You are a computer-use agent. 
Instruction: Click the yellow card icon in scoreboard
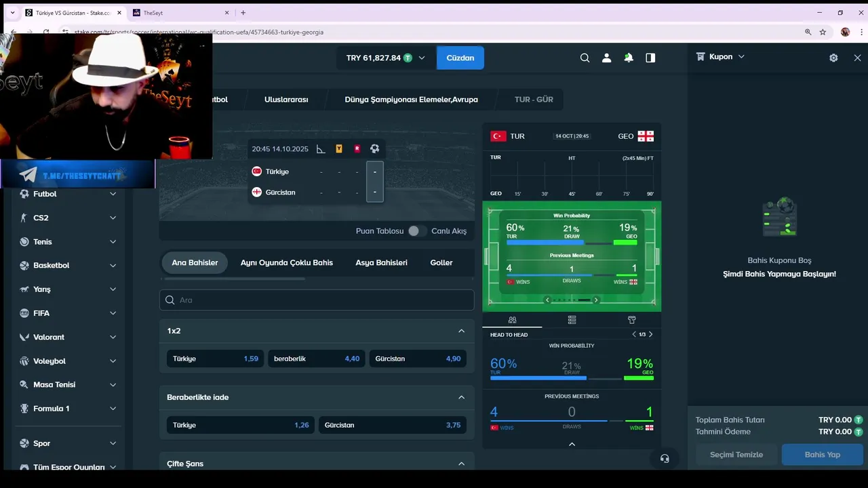click(x=339, y=149)
